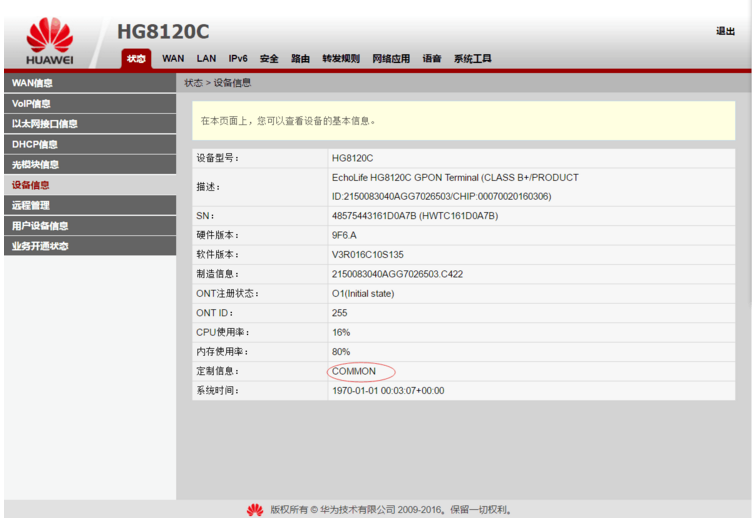Click the breadcrumb 状态 > 设备信息
This screenshot has width=752, height=522.
tap(218, 83)
